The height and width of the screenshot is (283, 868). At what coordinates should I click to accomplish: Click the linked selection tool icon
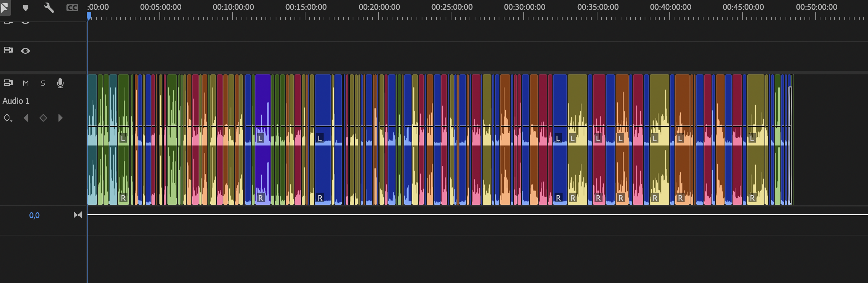[4, 7]
